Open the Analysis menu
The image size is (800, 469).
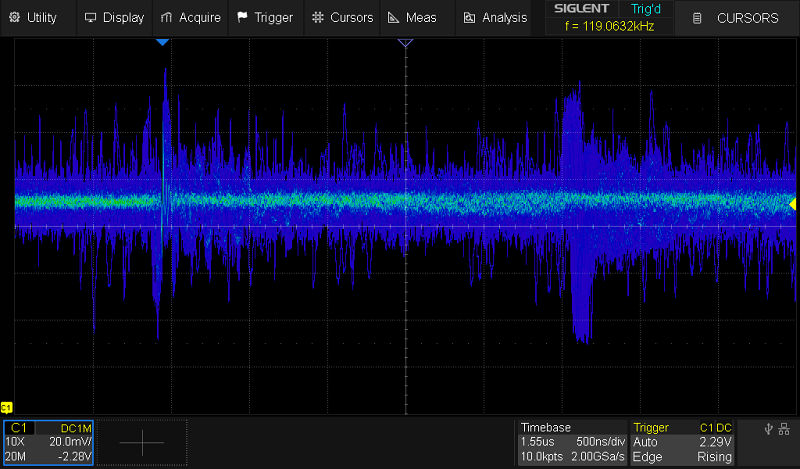(x=495, y=17)
